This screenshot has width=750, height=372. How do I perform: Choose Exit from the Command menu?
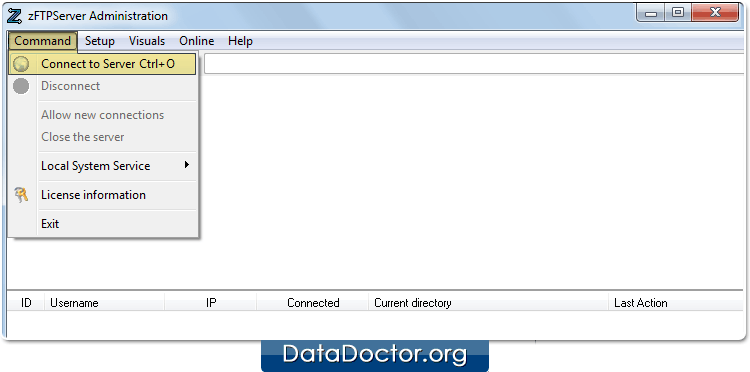click(x=102, y=223)
